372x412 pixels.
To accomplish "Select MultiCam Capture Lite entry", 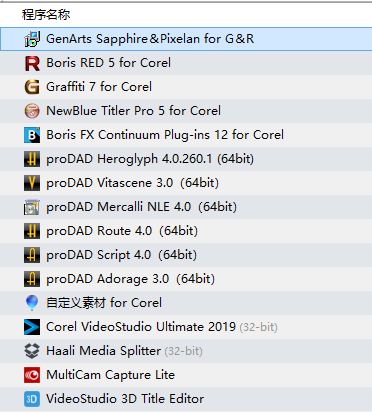I will click(x=186, y=375).
